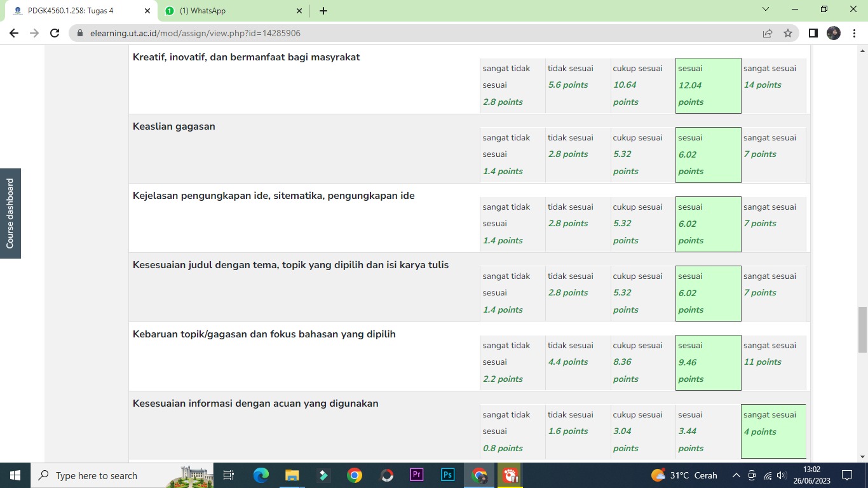
Task: Open File Explorer from taskbar
Action: (292, 475)
